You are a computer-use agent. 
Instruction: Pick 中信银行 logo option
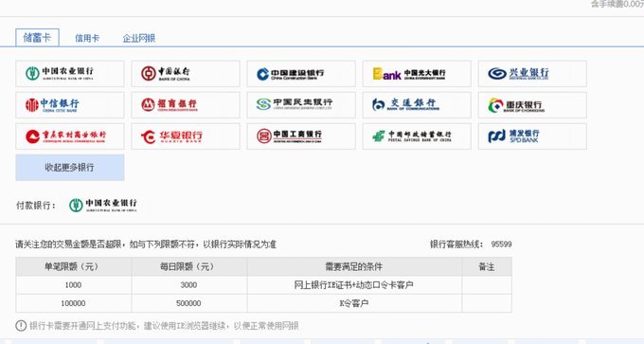[x=70, y=105]
